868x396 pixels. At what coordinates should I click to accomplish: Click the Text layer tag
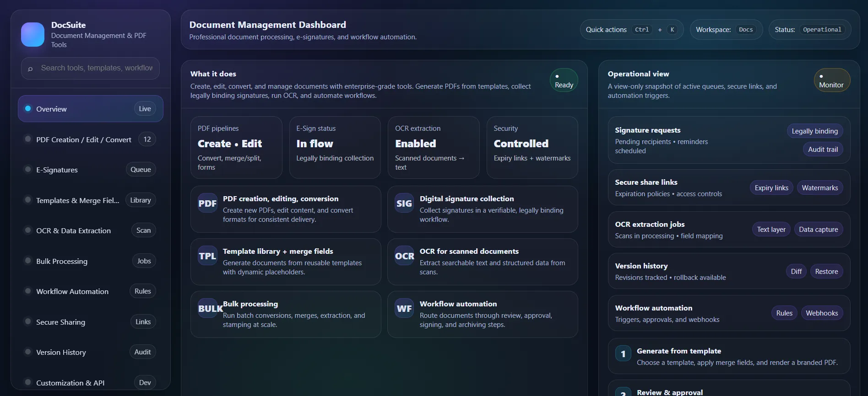pos(771,230)
